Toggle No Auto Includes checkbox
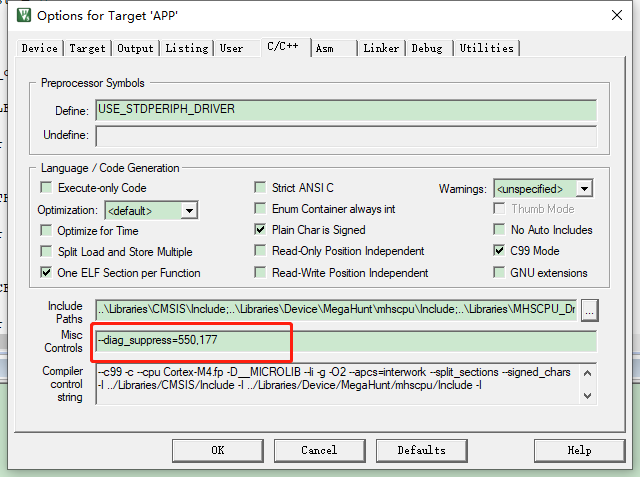This screenshot has height=477, width=640. pos(499,229)
